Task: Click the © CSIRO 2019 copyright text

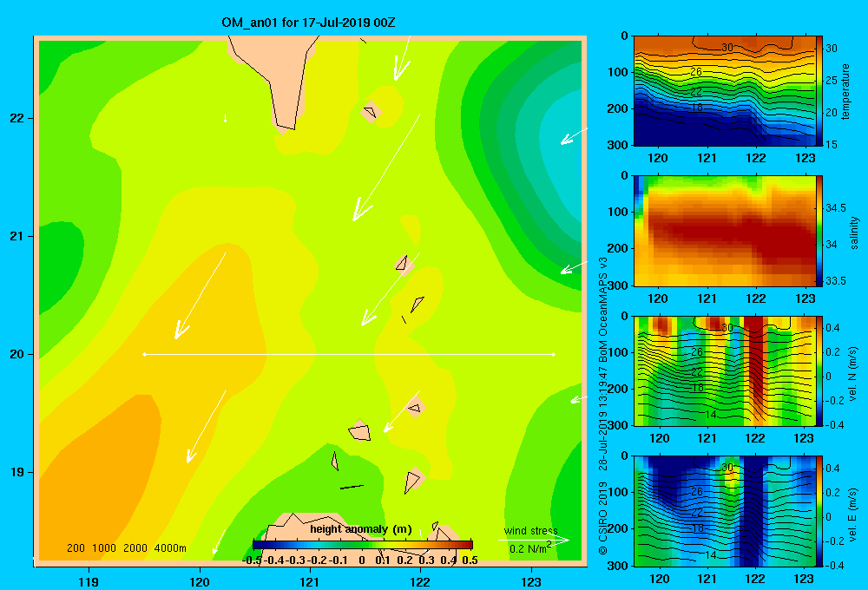Action: (x=603, y=517)
